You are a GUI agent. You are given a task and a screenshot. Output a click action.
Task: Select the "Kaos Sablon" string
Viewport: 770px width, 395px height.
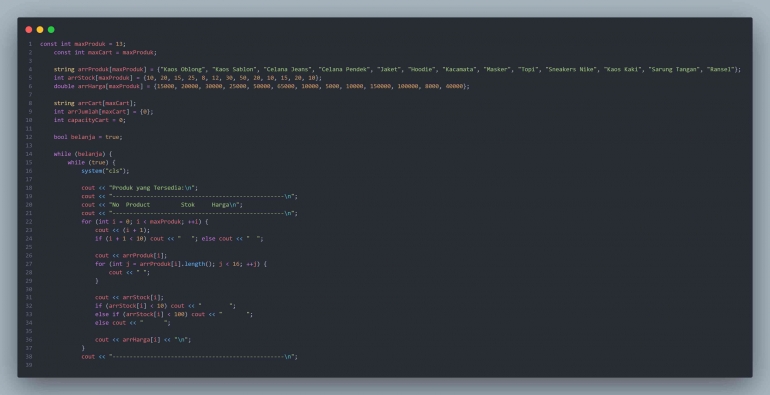[234, 69]
